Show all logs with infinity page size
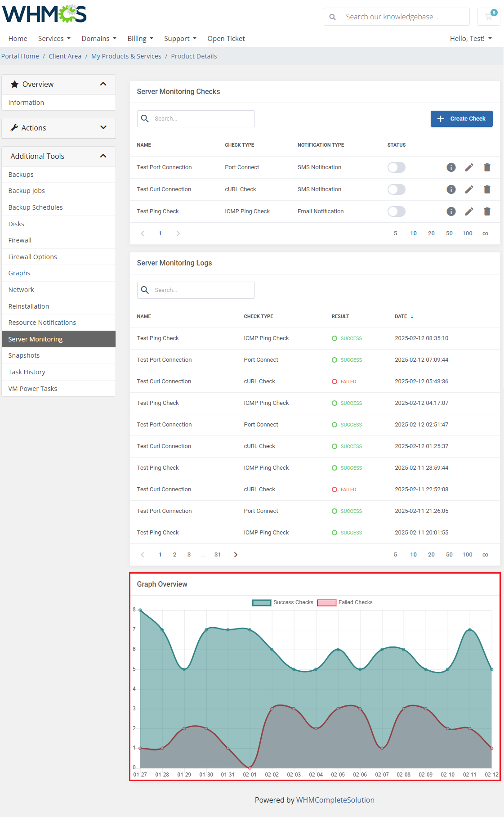The image size is (504, 817). [x=485, y=555]
